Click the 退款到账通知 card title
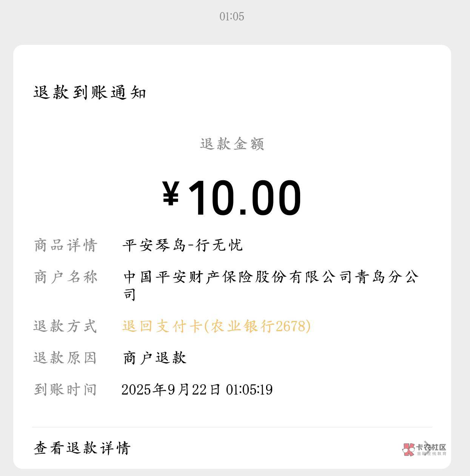The height and width of the screenshot is (476, 470). tap(90, 92)
